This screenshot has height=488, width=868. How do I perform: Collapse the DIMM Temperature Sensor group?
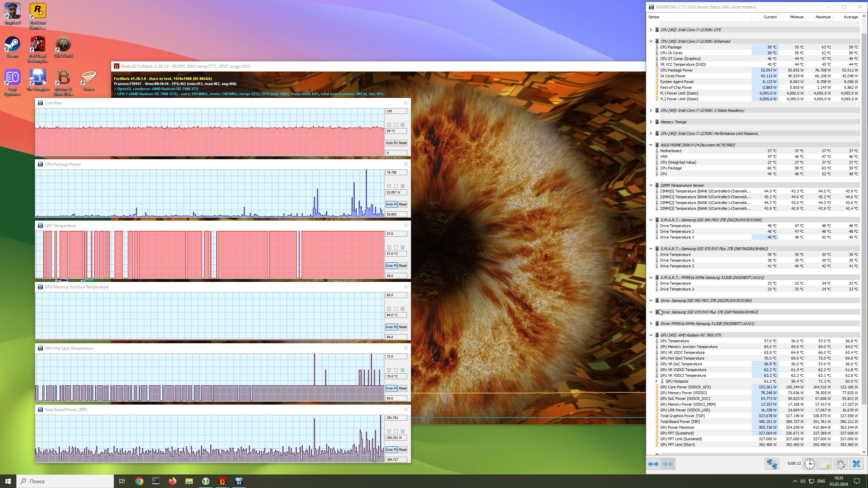pos(651,185)
